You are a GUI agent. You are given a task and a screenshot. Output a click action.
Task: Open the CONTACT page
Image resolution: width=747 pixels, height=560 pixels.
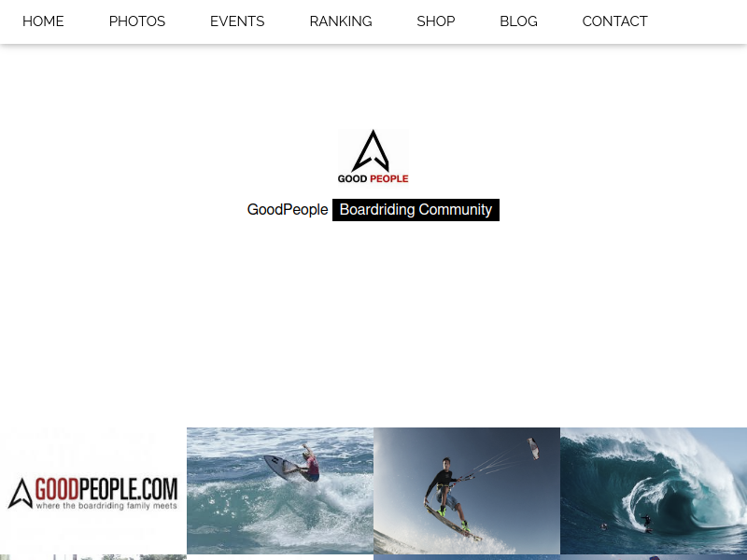(x=614, y=21)
